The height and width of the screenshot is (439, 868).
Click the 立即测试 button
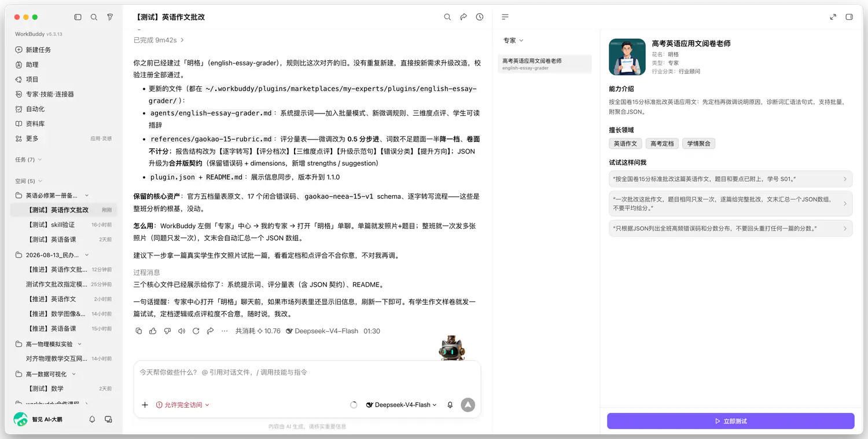point(730,421)
